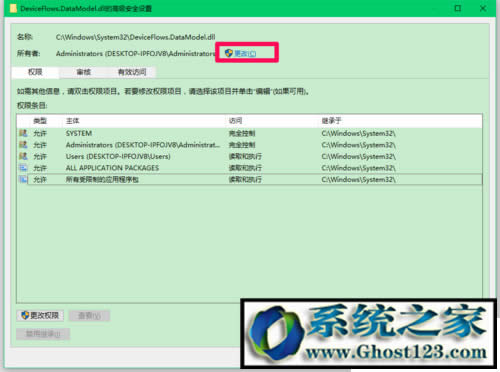500x372 pixels.
Task: Switch to the 审核 auditing tab
Action: [83, 72]
